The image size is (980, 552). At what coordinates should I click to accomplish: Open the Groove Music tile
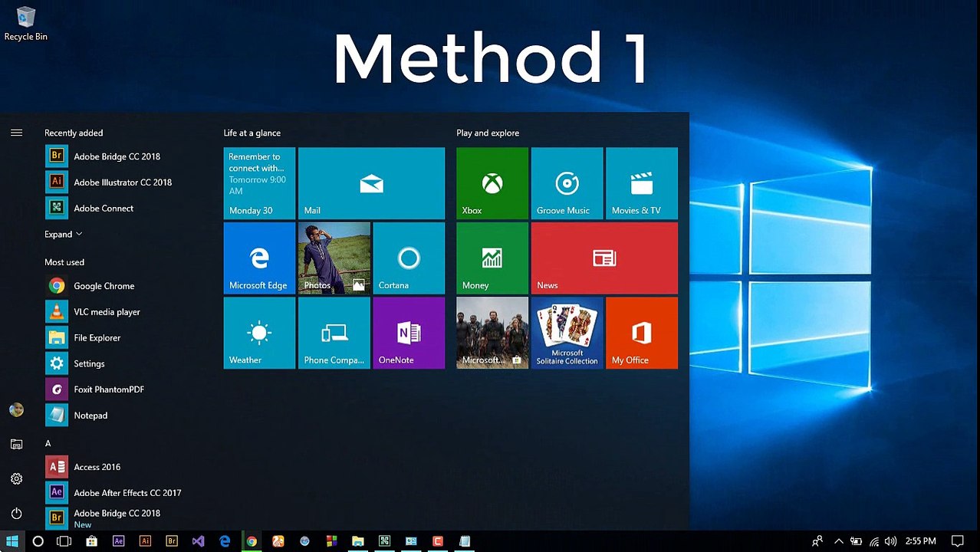tap(567, 183)
